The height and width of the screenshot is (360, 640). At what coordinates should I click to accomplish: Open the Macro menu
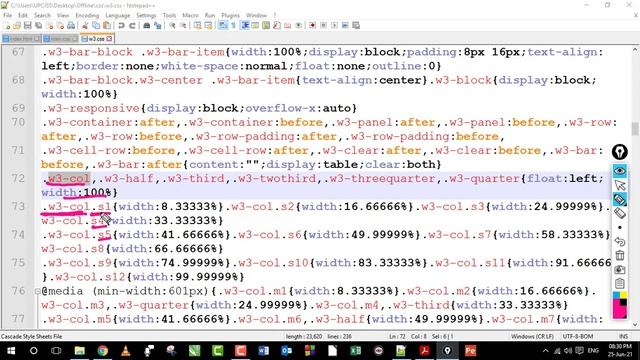point(190,15)
